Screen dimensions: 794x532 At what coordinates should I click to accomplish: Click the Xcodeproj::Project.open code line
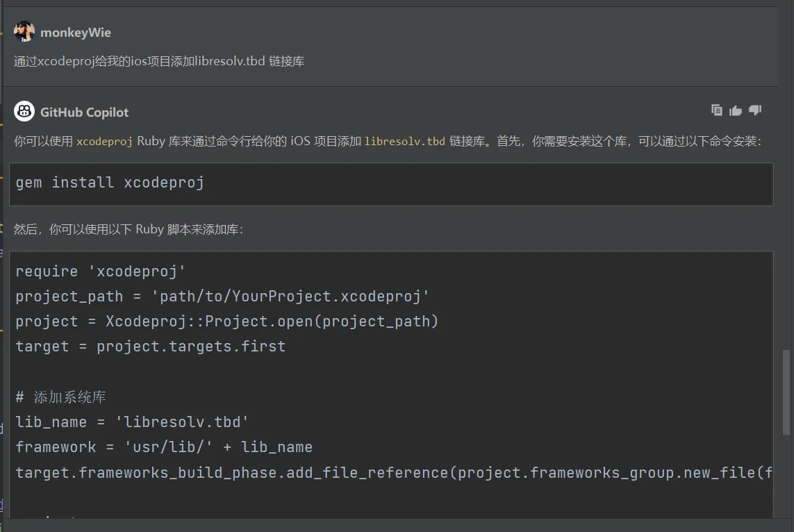point(227,322)
